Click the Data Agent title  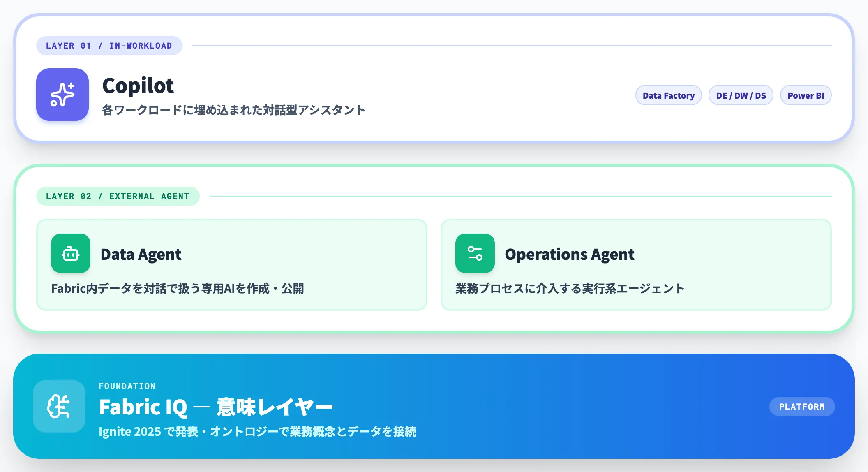pyautogui.click(x=141, y=255)
